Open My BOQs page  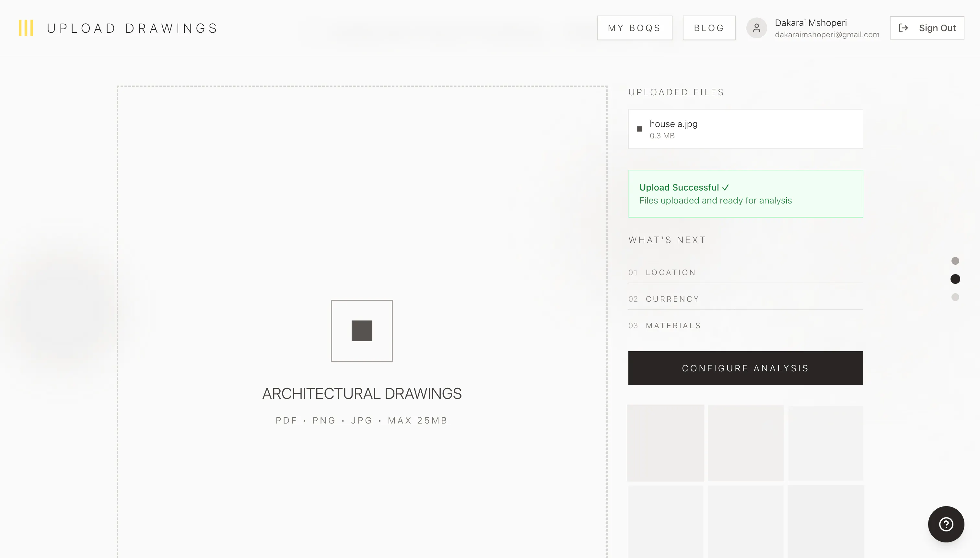coord(634,28)
